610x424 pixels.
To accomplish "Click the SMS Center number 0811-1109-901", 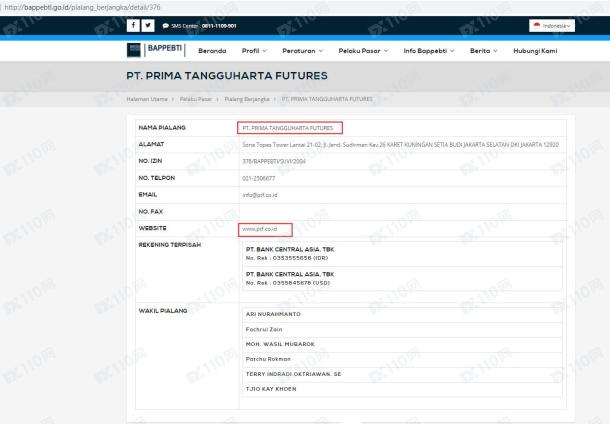I will tap(219, 26).
